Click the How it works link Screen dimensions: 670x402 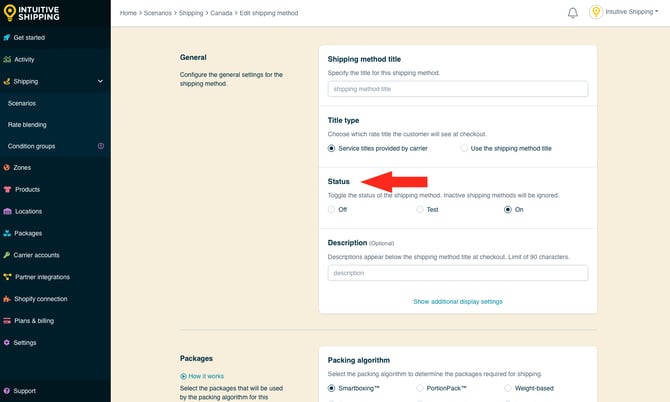(206, 376)
